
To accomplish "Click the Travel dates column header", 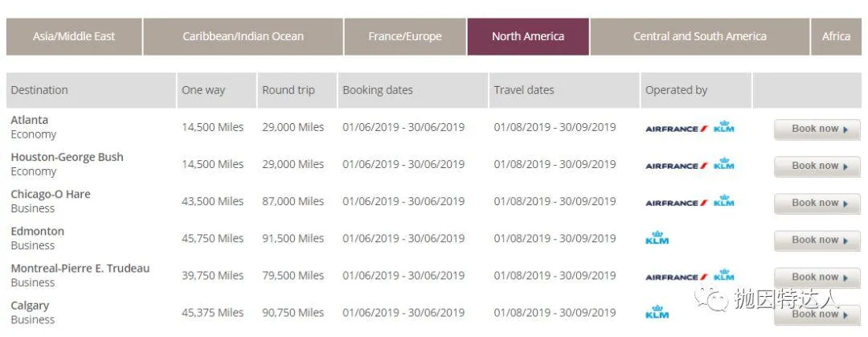I will click(524, 90).
